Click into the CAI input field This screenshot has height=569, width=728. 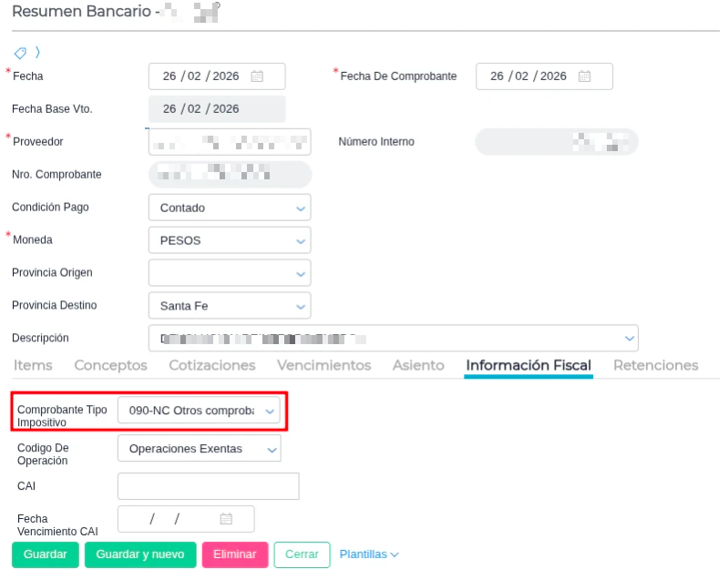click(209, 486)
